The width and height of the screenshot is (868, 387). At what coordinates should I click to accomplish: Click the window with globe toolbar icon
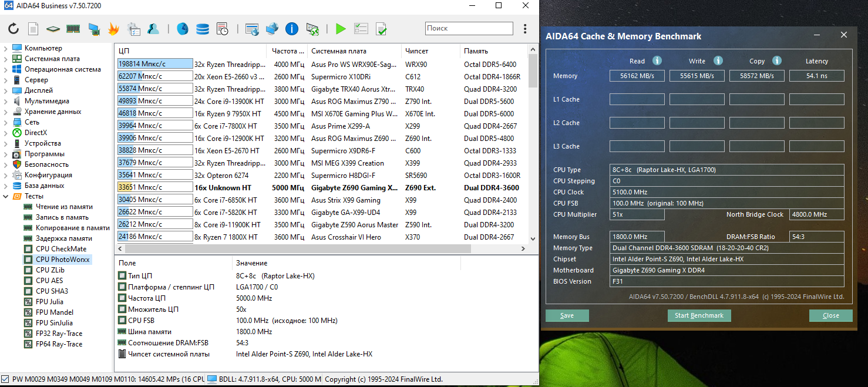coord(252,28)
